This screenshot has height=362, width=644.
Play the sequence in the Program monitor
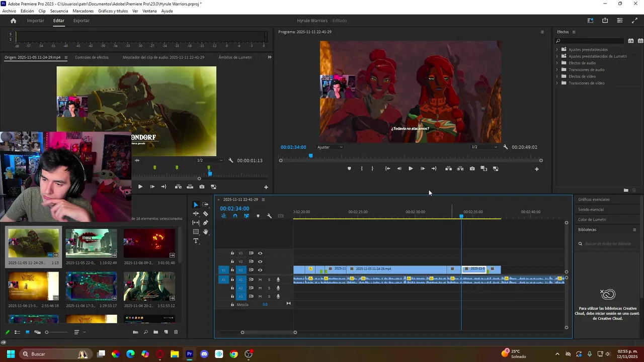click(411, 169)
